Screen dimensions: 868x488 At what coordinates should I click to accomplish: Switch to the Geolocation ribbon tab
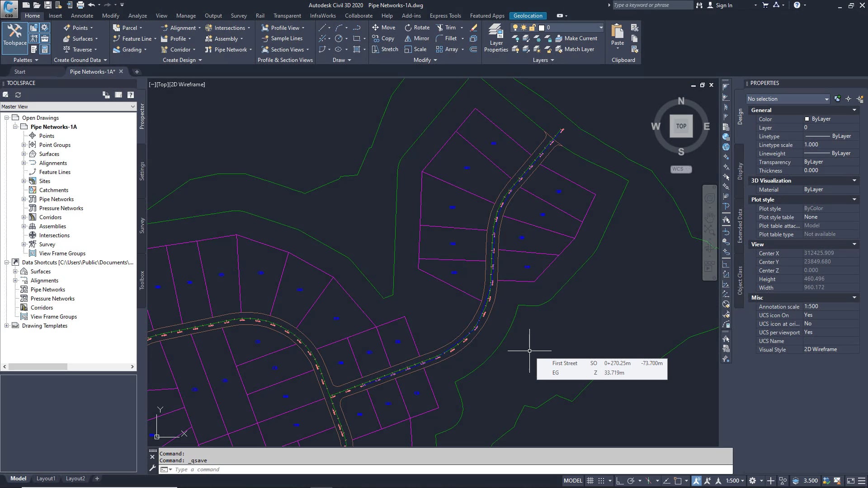pos(528,15)
